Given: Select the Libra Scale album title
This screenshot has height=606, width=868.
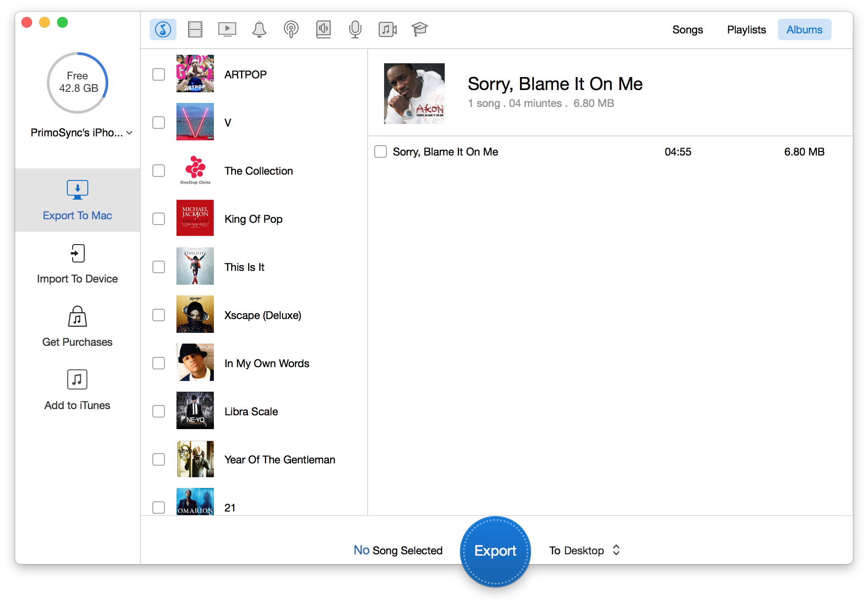Looking at the screenshot, I should (x=251, y=411).
